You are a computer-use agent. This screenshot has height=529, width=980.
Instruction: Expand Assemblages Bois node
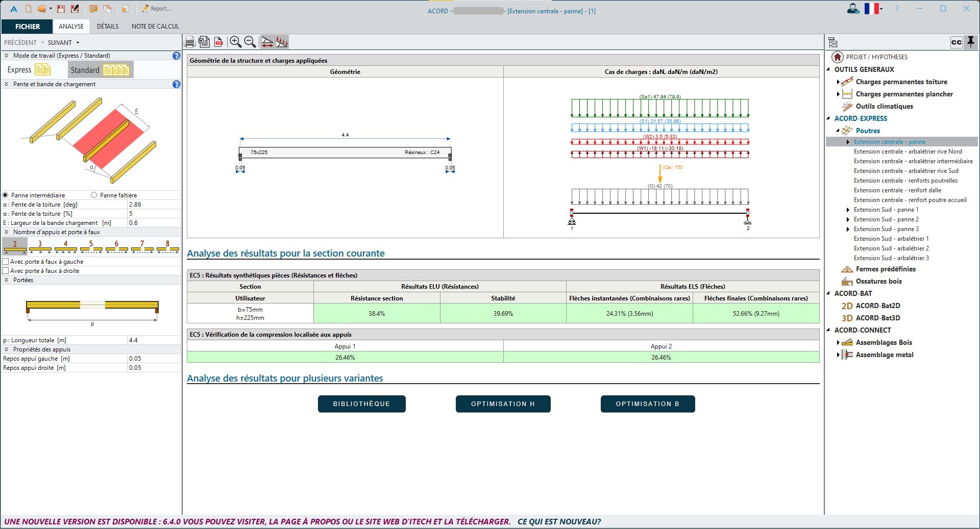(x=838, y=343)
